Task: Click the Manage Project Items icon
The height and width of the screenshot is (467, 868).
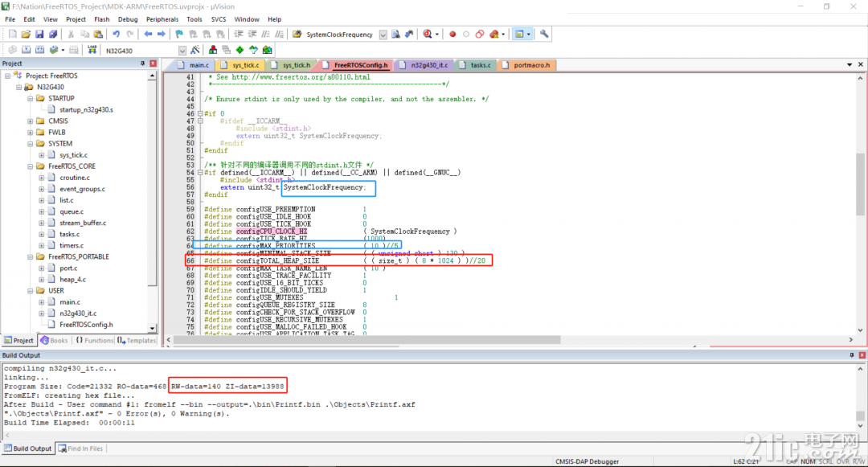Action: pos(213,50)
